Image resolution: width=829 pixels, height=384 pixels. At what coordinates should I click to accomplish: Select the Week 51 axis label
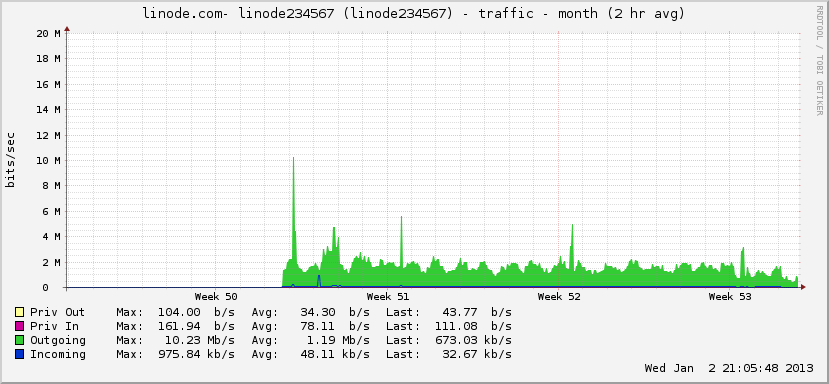tap(387, 297)
